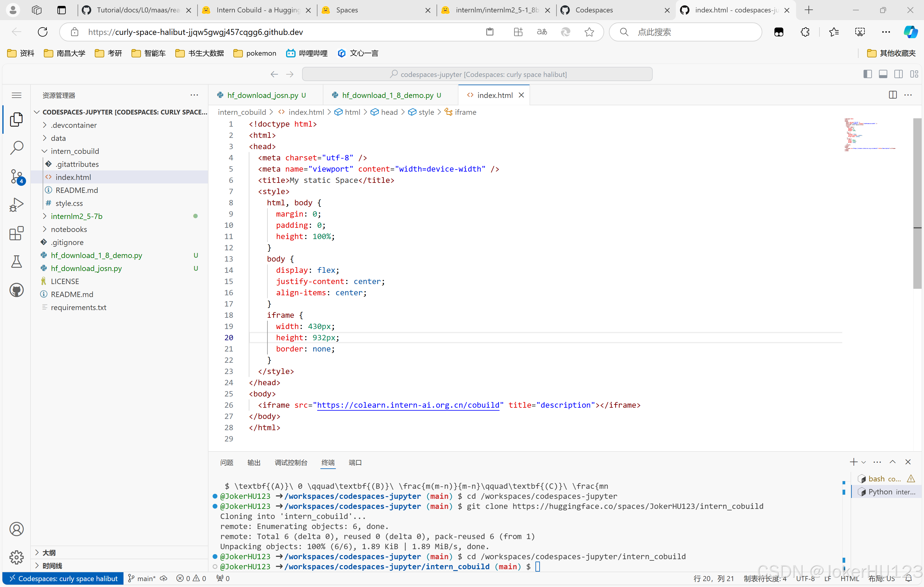Viewport: 924px width, 587px height.
Task: Switch to the 输出 panel tab
Action: [x=254, y=462]
